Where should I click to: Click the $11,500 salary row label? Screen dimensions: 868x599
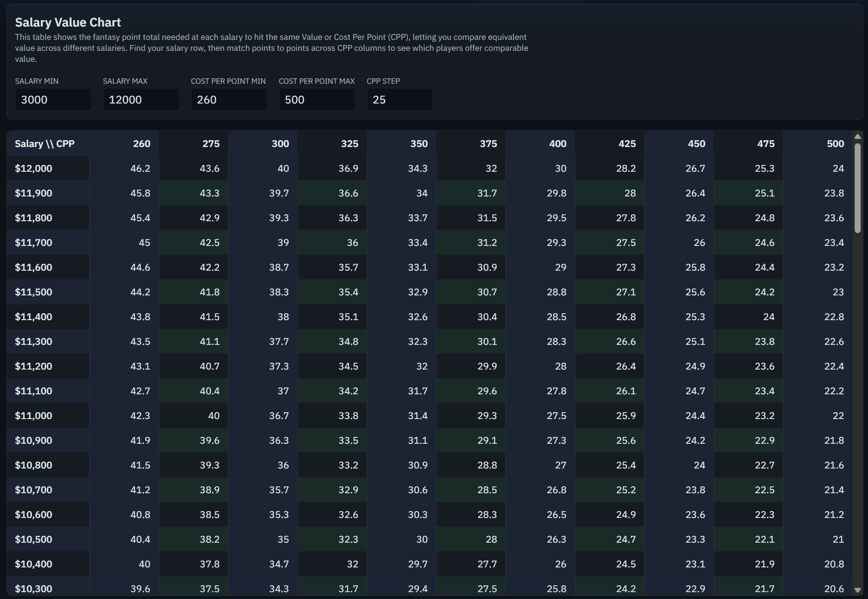pos(48,292)
